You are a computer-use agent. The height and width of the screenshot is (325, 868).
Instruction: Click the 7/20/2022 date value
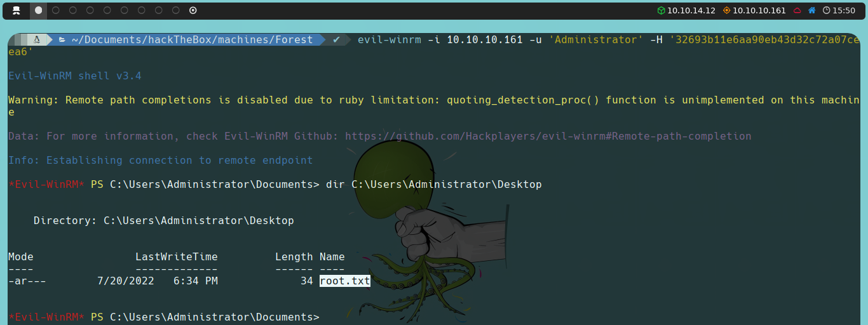[x=126, y=281]
